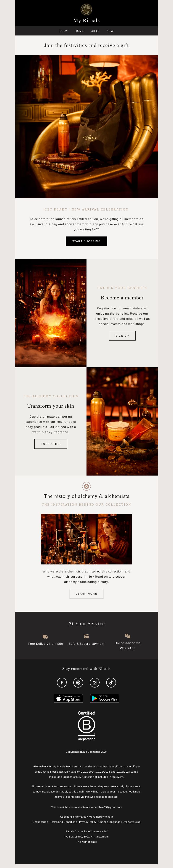Open the Pinterest social icon

pyautogui.click(x=78, y=682)
